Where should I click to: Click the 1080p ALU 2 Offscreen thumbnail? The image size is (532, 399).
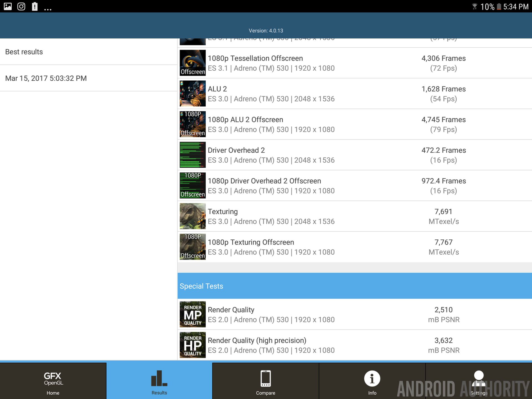[193, 124]
